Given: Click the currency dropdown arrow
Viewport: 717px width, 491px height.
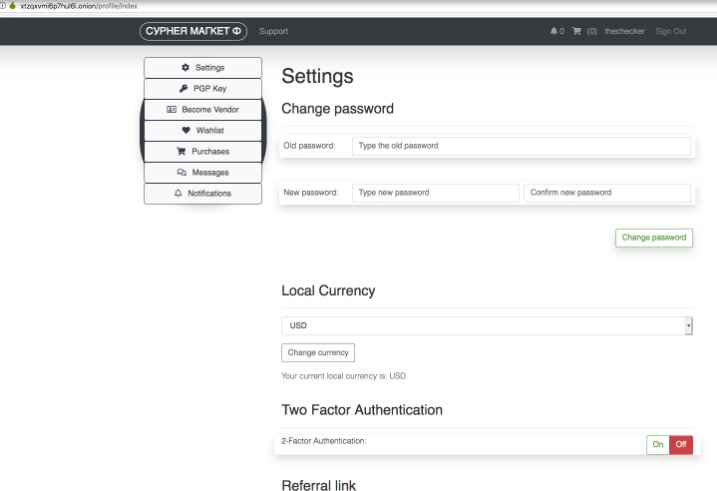Looking at the screenshot, I should pyautogui.click(x=688, y=326).
